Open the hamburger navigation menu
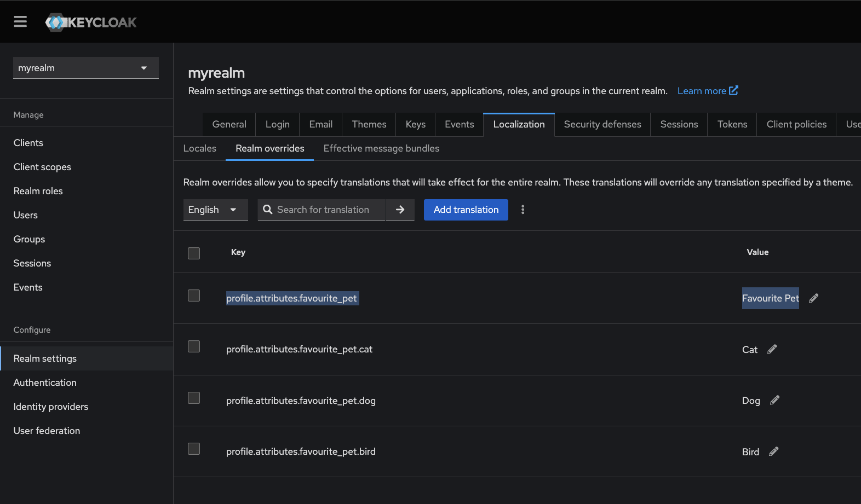 click(20, 22)
